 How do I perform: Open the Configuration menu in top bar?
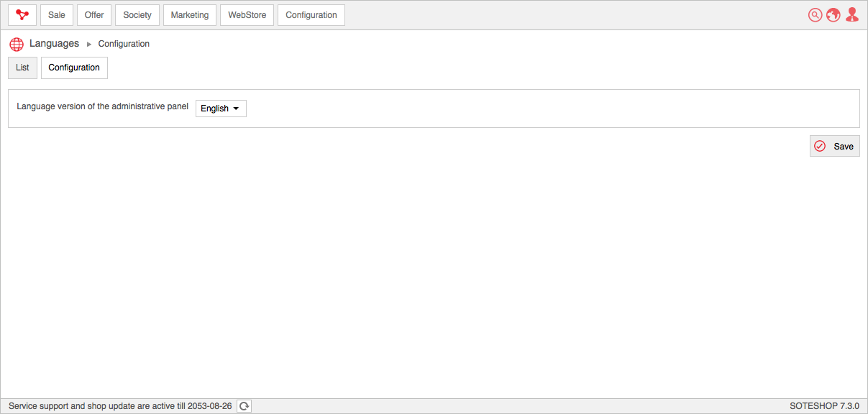coord(311,15)
